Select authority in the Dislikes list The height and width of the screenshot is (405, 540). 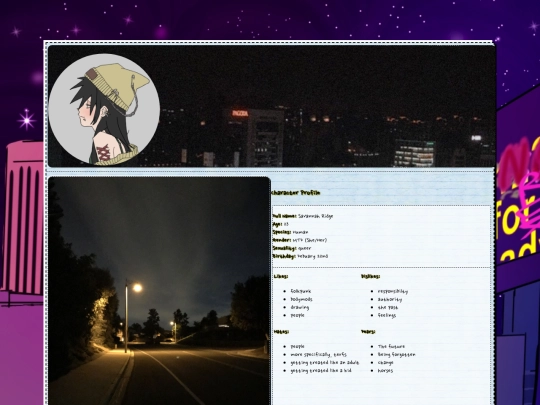click(390, 299)
